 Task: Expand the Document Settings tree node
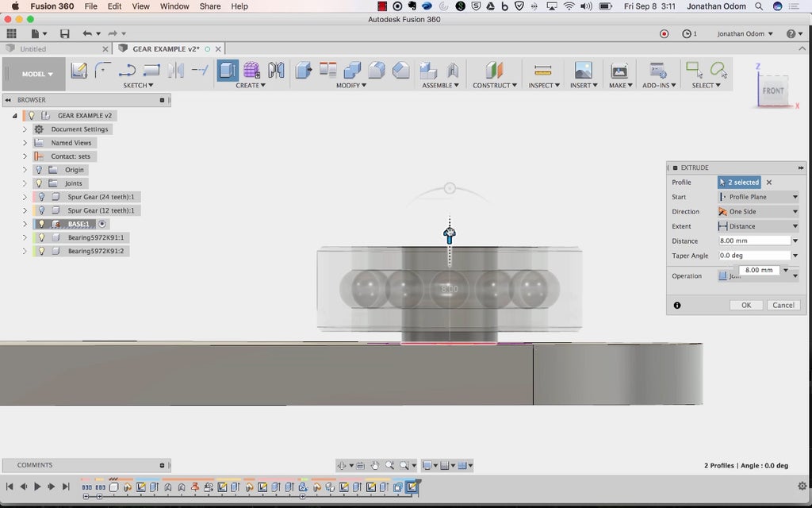(x=25, y=129)
